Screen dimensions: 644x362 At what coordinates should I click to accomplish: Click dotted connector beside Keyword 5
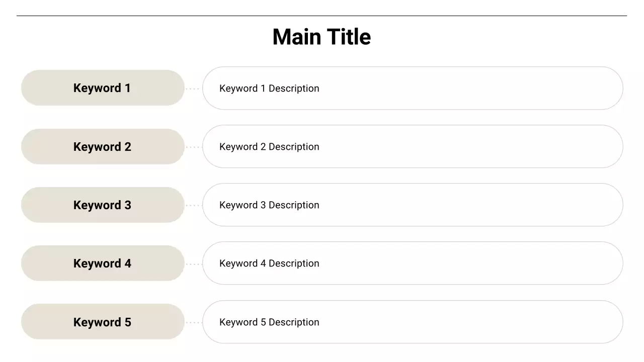click(193, 323)
